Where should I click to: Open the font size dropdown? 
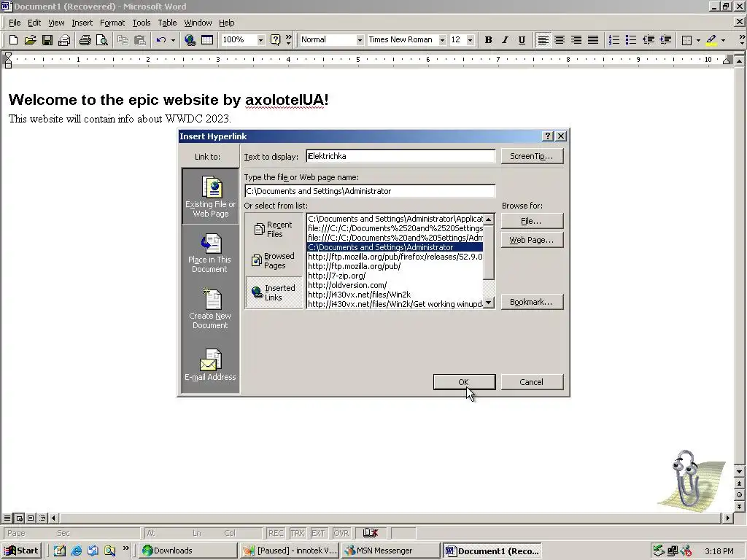point(471,40)
